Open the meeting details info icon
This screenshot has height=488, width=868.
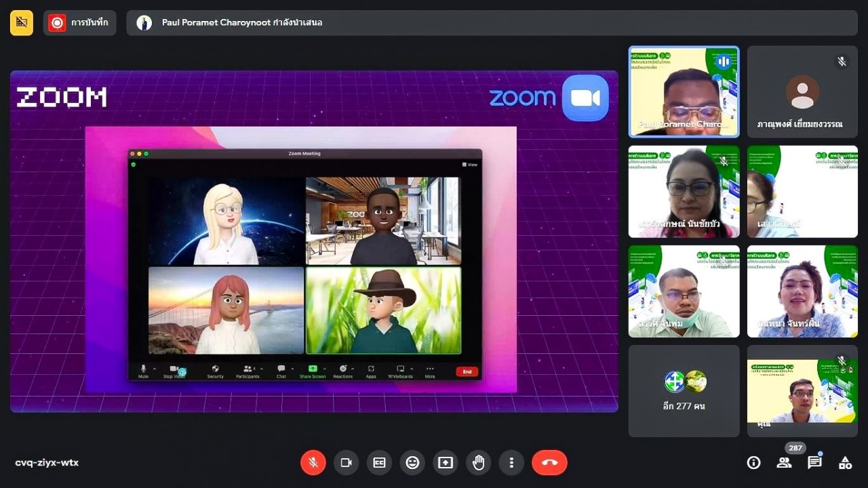click(x=753, y=463)
